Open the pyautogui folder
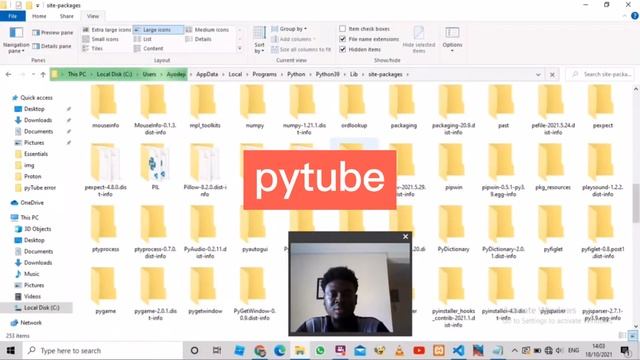640x360 pixels. pyautogui.click(x=255, y=229)
